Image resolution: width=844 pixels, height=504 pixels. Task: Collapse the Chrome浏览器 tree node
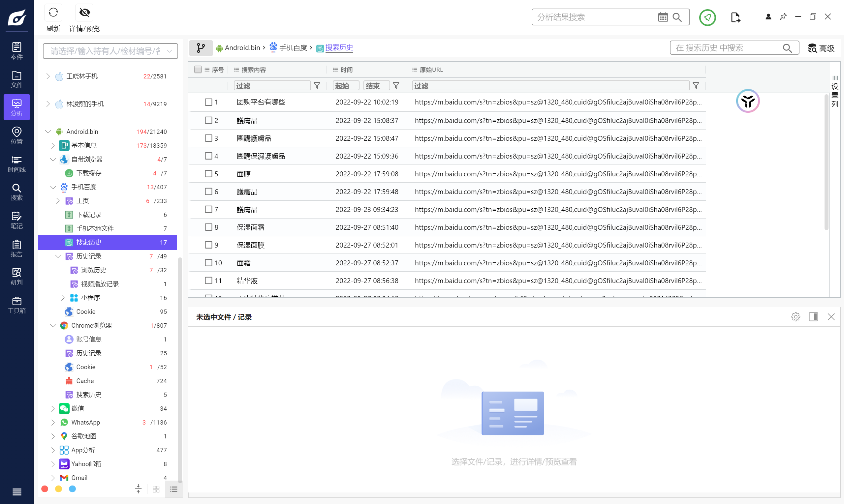[x=53, y=325]
